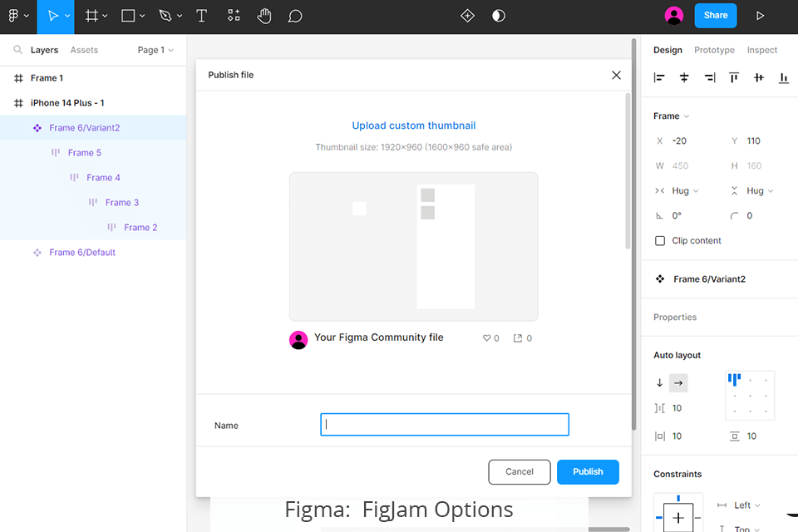Switch to the Design tab

pos(667,50)
